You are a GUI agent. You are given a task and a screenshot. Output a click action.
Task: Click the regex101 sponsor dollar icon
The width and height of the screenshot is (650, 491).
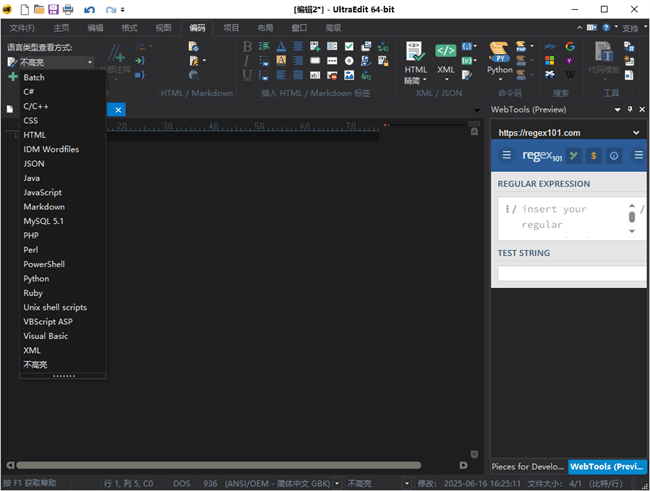(x=594, y=155)
